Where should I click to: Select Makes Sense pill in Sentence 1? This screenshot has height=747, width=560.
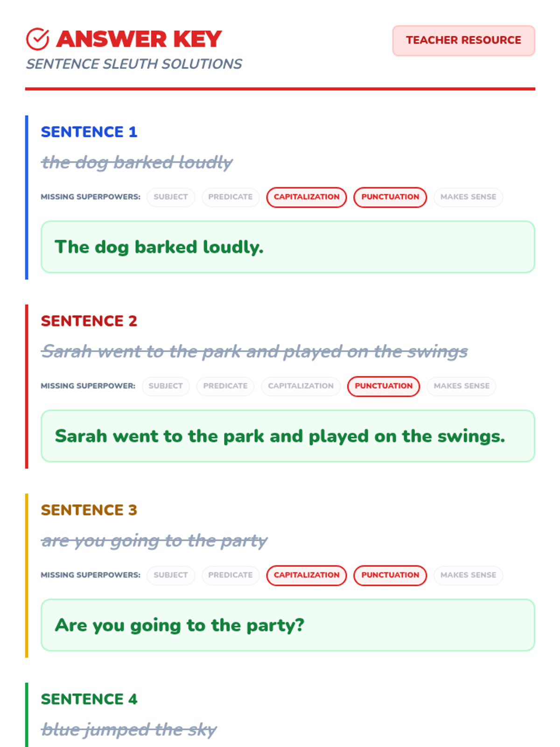tap(468, 197)
